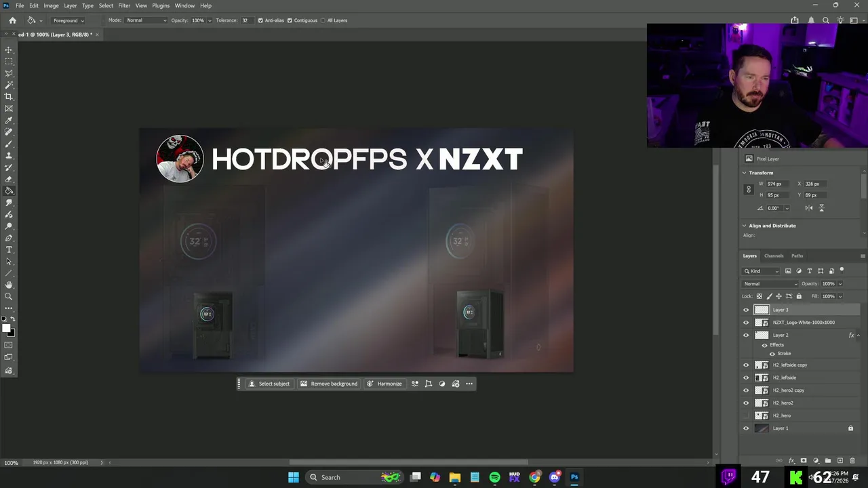Flip vertical in Transform properties
The image size is (868, 488).
(821, 208)
